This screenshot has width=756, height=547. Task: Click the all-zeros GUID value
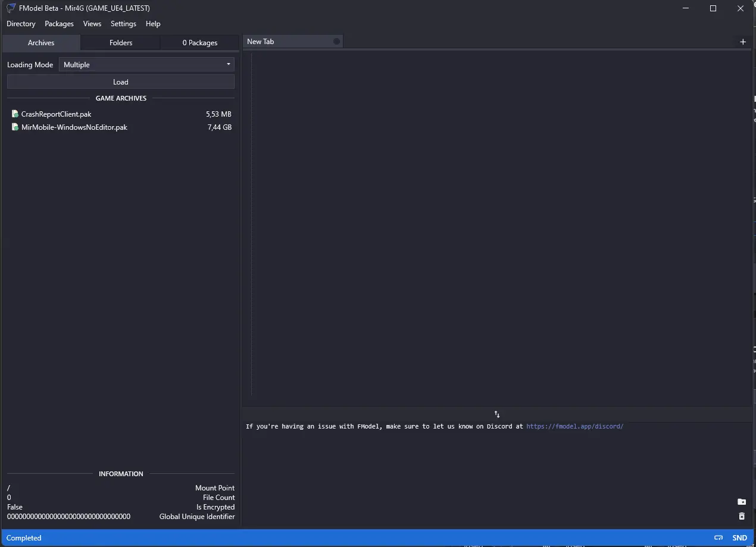(68, 517)
